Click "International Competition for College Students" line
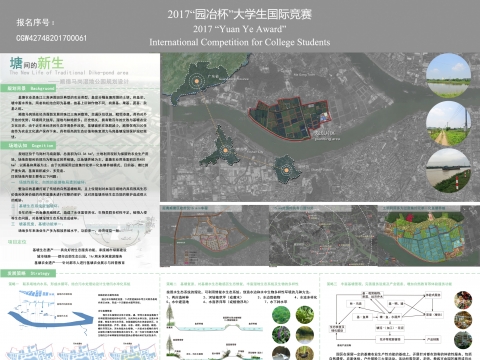The width and height of the screenshot is (480, 360). [x=240, y=42]
